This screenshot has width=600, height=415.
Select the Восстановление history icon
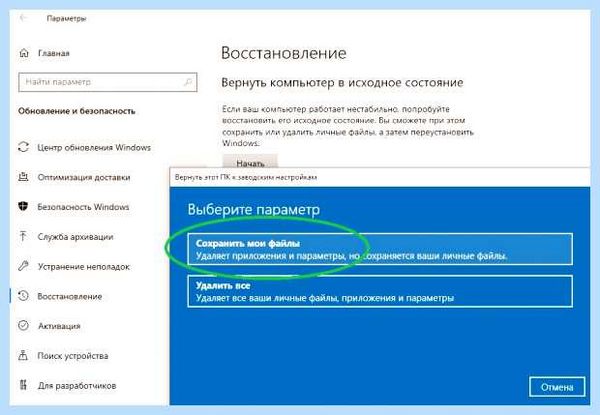[x=23, y=296]
